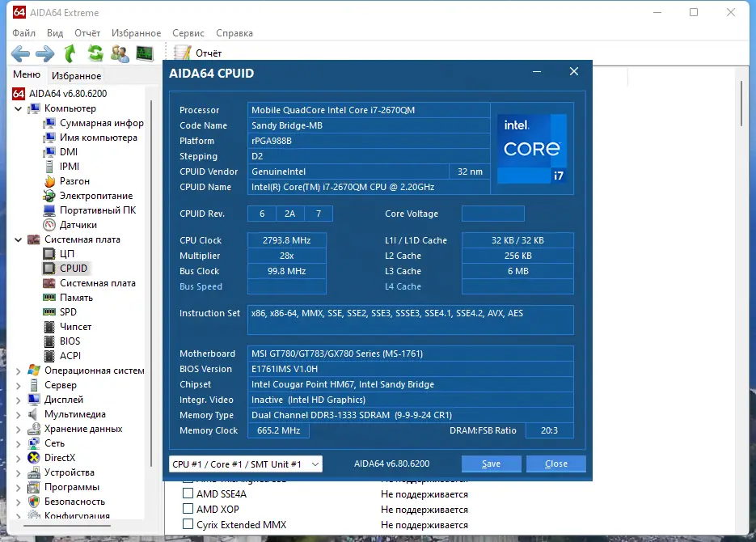Viewport: 756px width, 542px height.
Task: Expand the Операционная система node
Action: point(19,371)
